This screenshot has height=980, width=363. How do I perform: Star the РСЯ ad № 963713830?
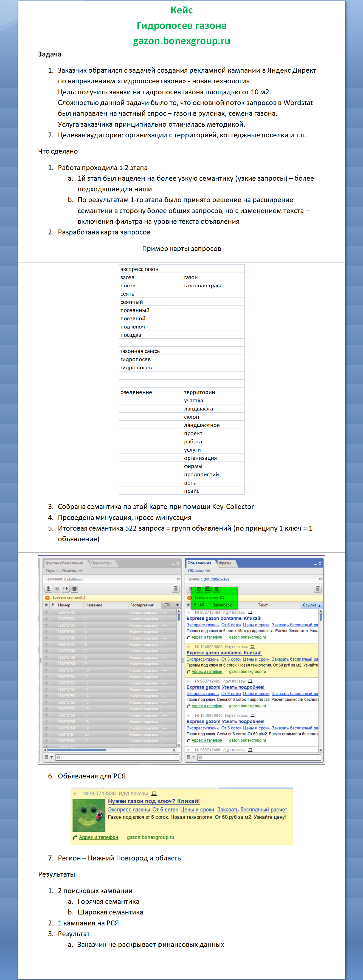(75, 794)
